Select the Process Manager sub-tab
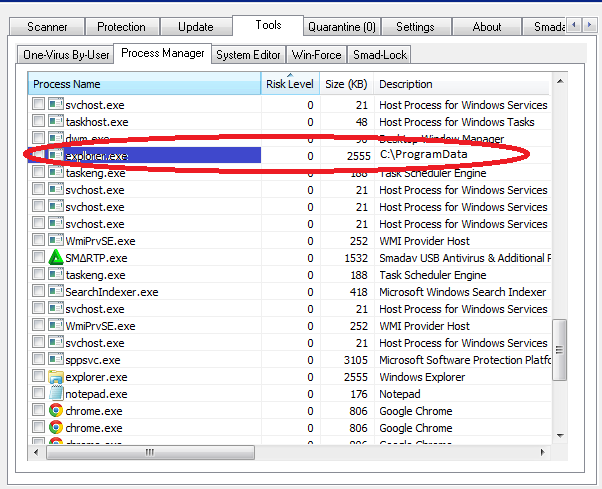602x489 pixels. click(x=163, y=53)
